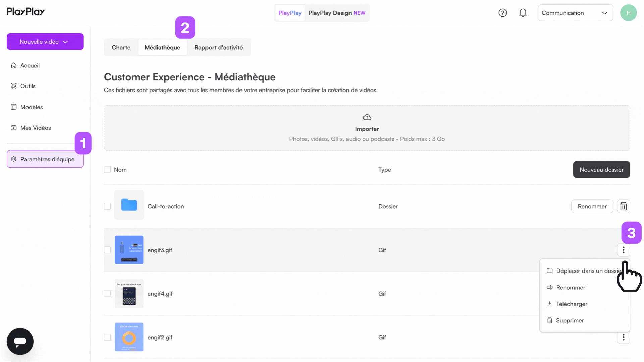Viewport: 644px width, 362px height.
Task: Click the Mes Vidéos icon
Action: (14, 128)
